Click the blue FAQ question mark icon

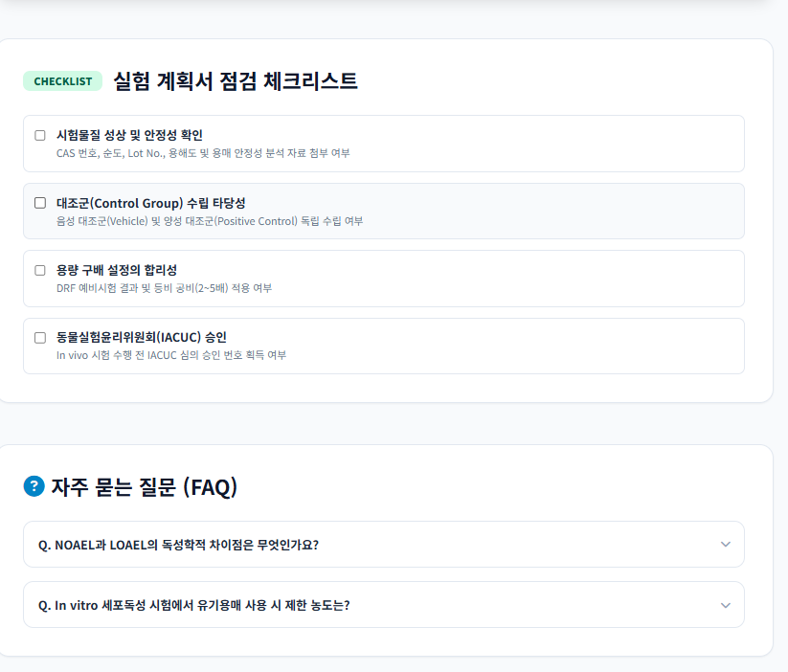click(34, 486)
